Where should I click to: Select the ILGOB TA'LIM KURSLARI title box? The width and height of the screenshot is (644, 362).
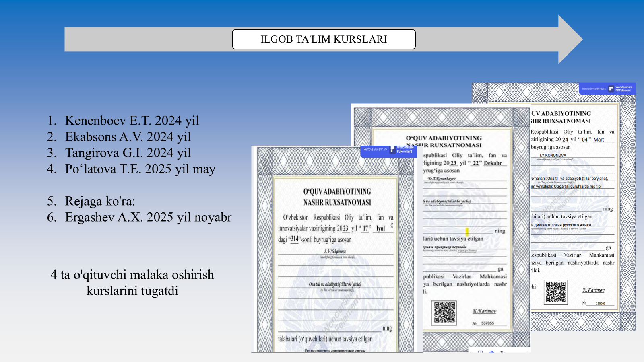(x=324, y=39)
